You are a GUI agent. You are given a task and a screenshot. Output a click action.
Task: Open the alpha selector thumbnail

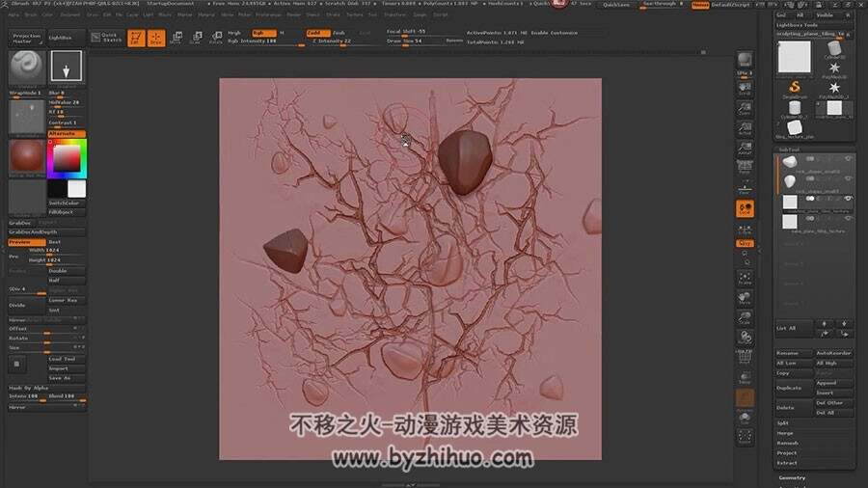pyautogui.click(x=27, y=117)
